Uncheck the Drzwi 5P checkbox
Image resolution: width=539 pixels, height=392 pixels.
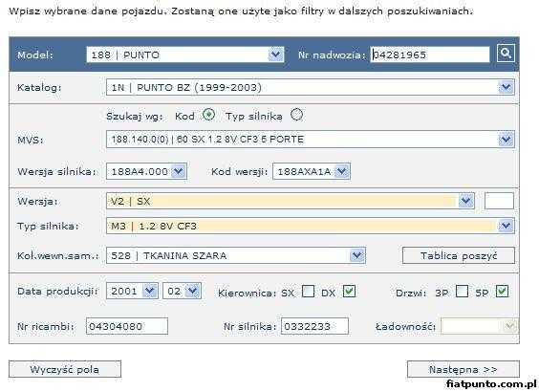point(503,292)
